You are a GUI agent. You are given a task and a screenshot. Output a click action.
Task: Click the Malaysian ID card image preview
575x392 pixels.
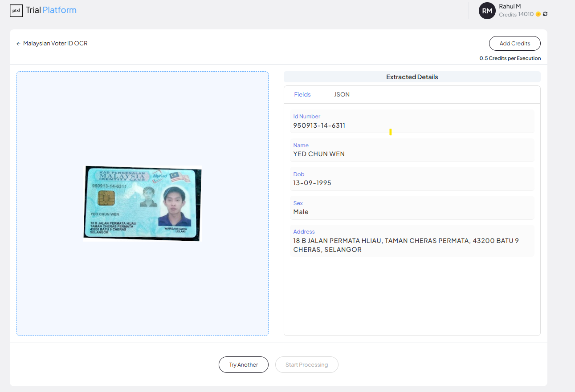click(x=143, y=202)
